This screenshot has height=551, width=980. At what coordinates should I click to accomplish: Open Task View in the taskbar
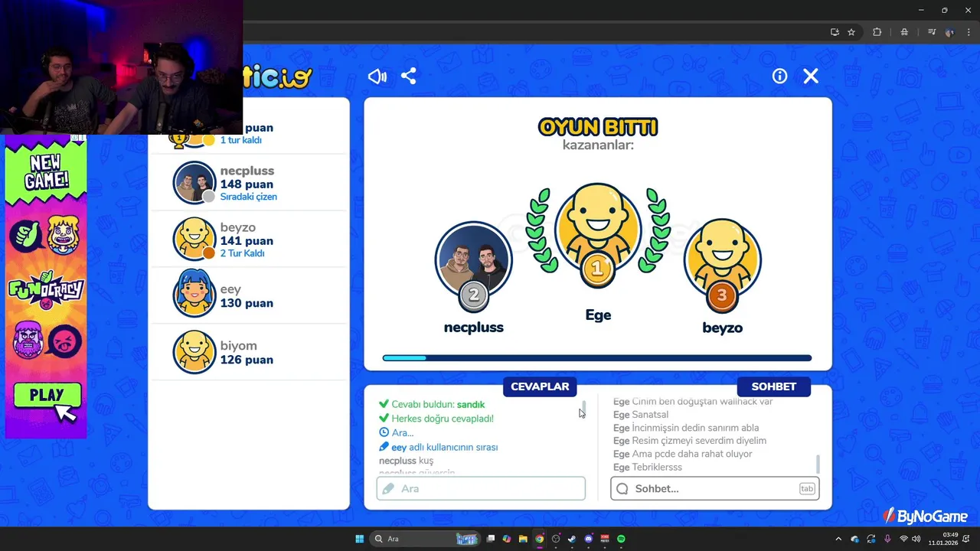click(x=491, y=539)
